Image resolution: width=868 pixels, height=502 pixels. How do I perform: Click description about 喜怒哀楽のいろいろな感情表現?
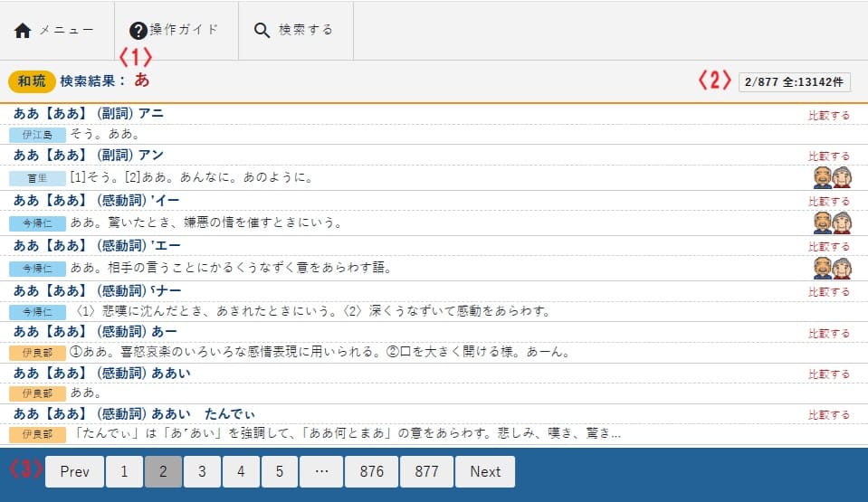pyautogui.click(x=320, y=352)
